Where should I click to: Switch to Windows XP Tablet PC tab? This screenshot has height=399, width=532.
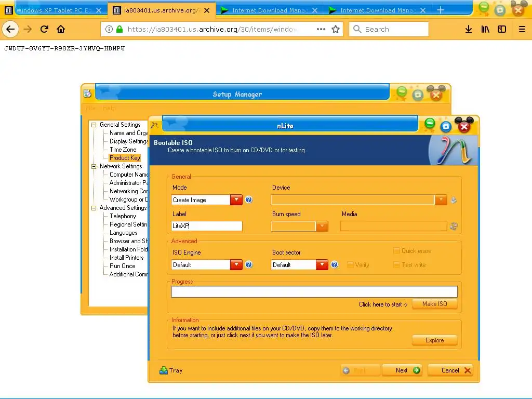54,10
